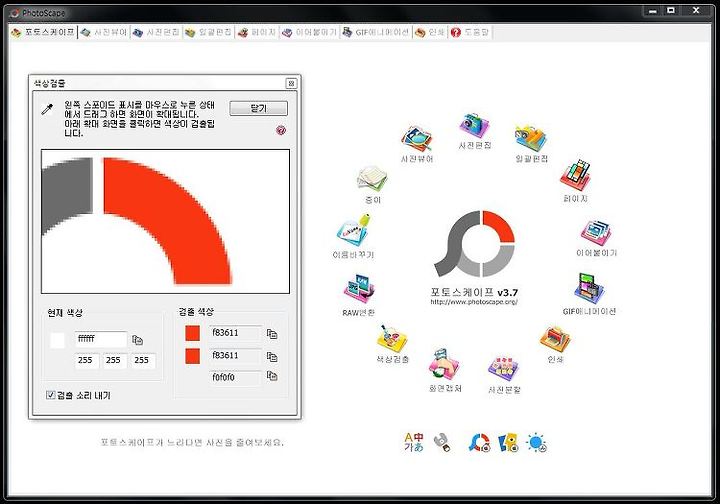Screen dimensions: 720x504
Task: Toggle the 검출 소리 내기 checkbox
Action: click(x=51, y=395)
